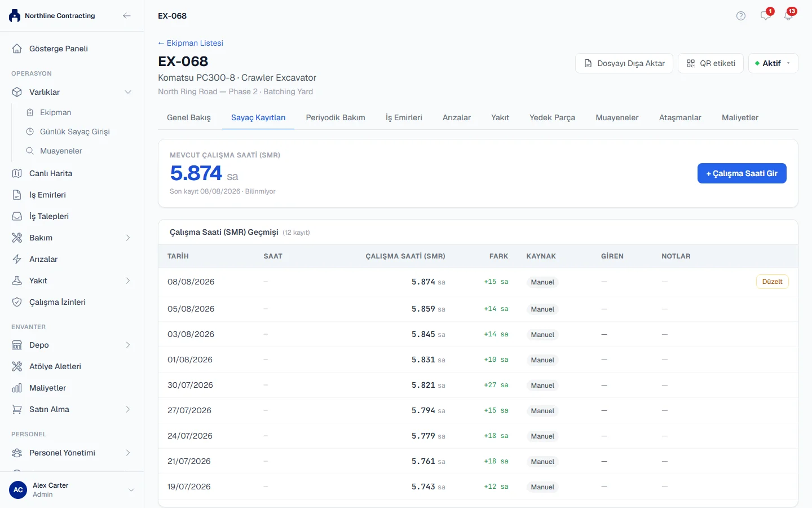Viewport: 812px width, 508px height.
Task: Click the Atölye Aletleri sidebar icon
Action: click(x=17, y=366)
